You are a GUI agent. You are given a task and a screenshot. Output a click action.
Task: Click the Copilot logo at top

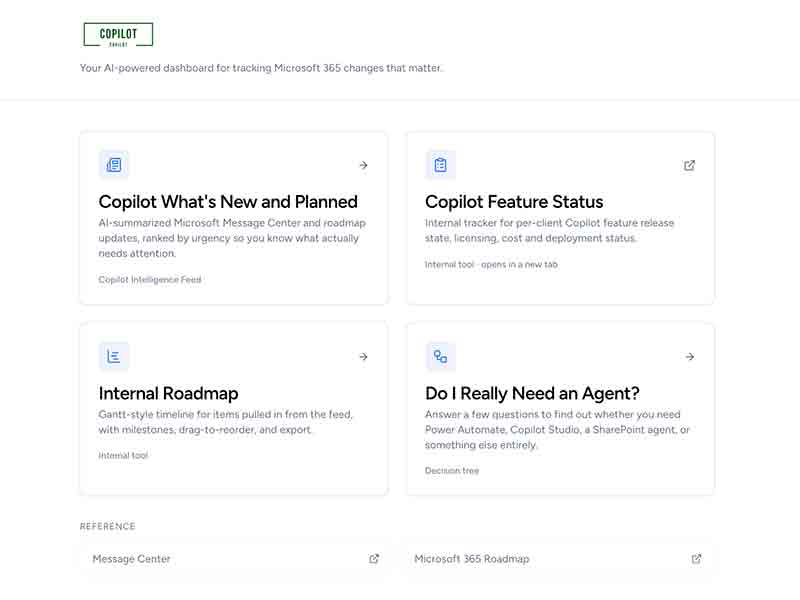pos(118,35)
